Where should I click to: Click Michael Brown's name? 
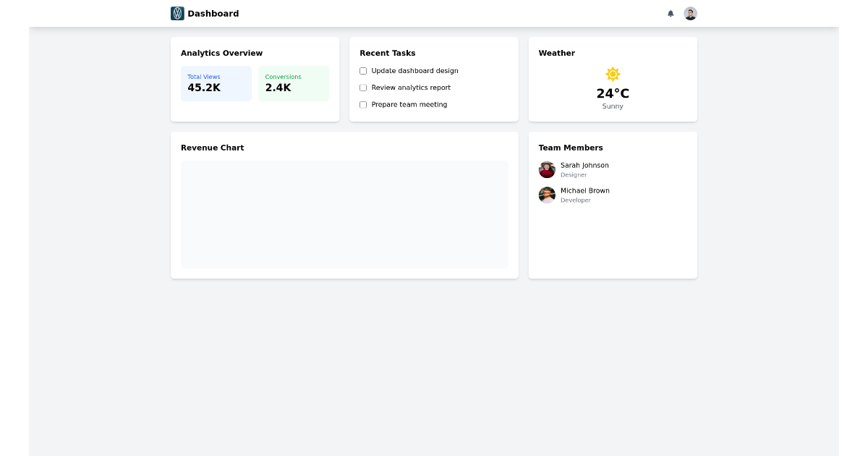click(585, 190)
